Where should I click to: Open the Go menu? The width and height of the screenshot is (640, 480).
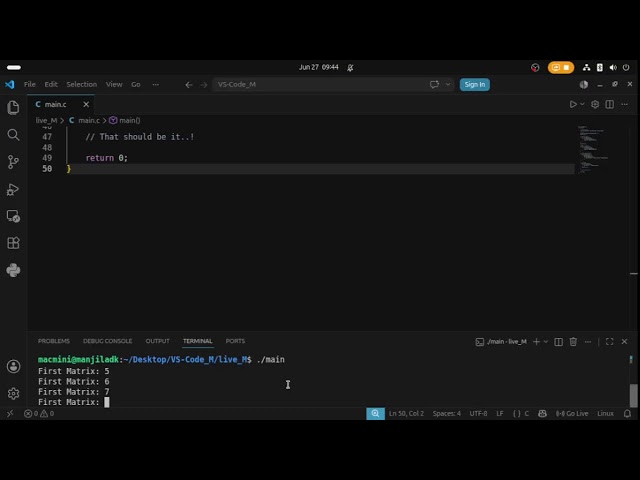point(136,84)
